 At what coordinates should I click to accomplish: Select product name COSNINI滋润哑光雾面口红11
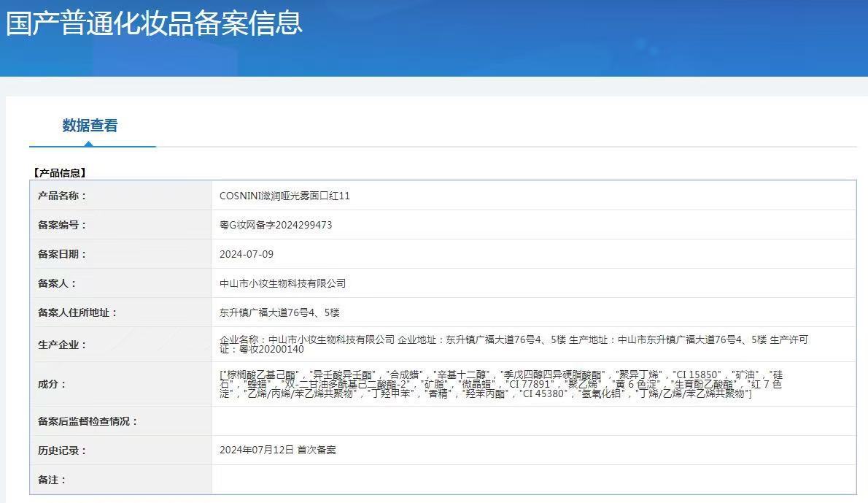284,196
